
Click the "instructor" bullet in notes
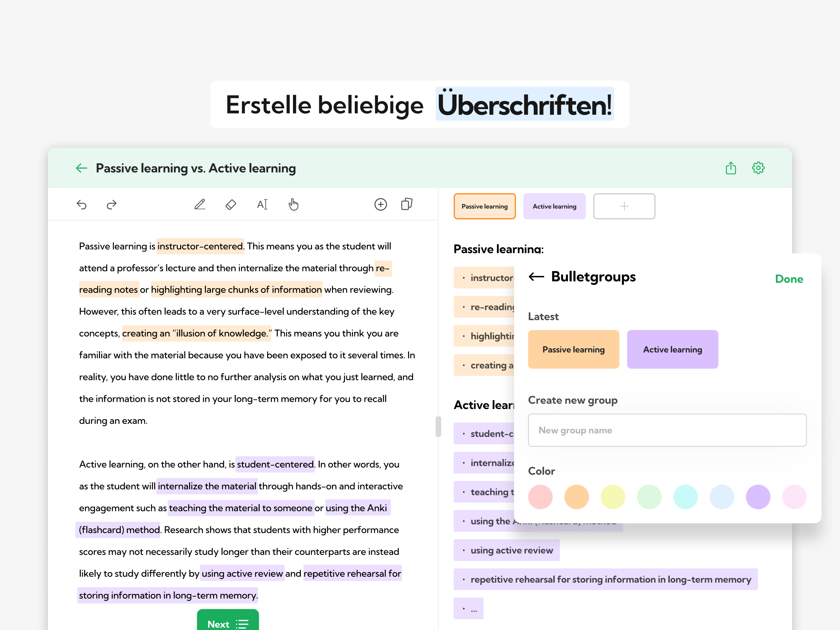[x=484, y=278]
